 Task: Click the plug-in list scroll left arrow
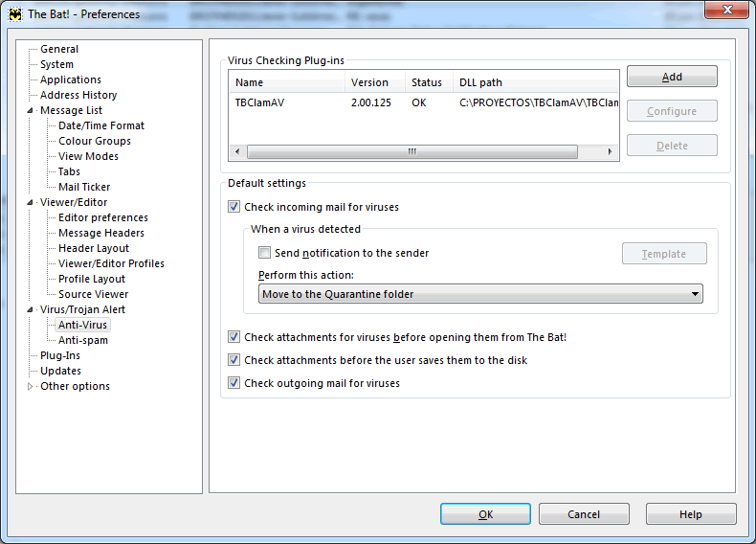click(x=237, y=151)
